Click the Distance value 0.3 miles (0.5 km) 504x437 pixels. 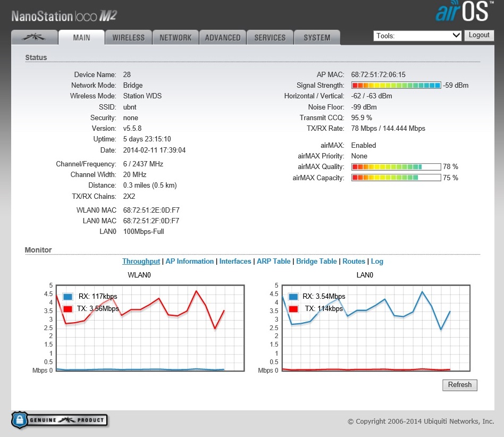click(150, 186)
